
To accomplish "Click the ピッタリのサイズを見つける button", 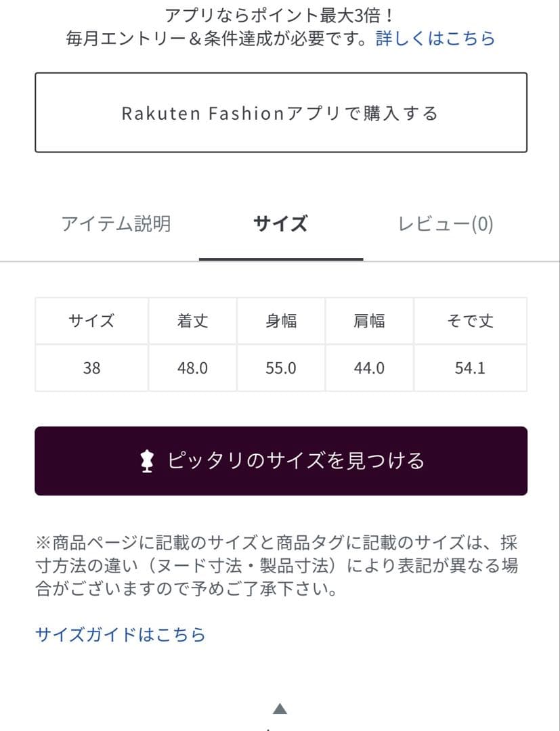I will coord(280,460).
